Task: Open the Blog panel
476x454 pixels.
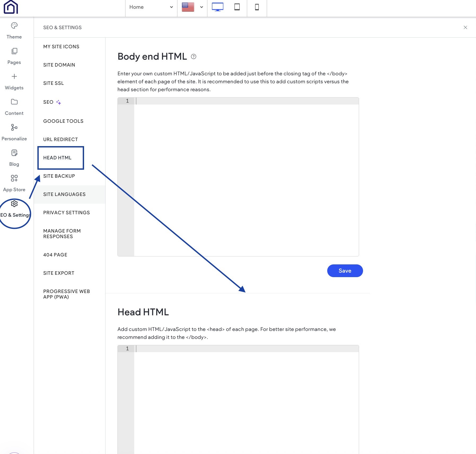Action: (x=14, y=158)
